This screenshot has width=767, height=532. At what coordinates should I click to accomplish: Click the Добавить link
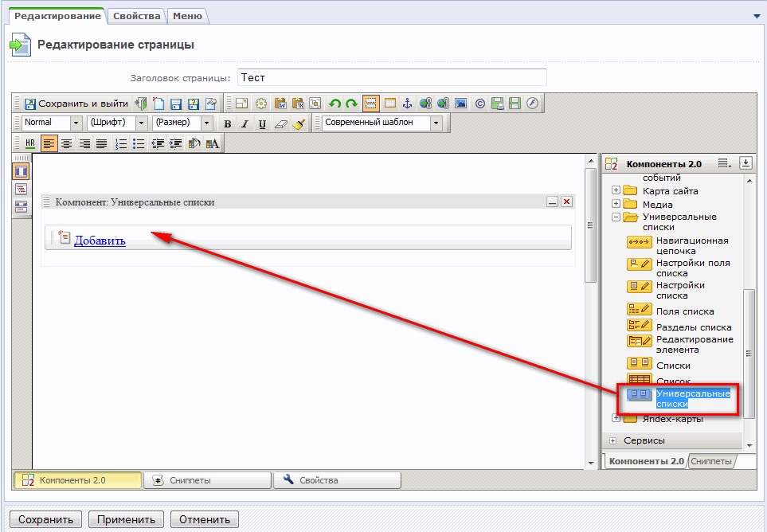(x=100, y=240)
